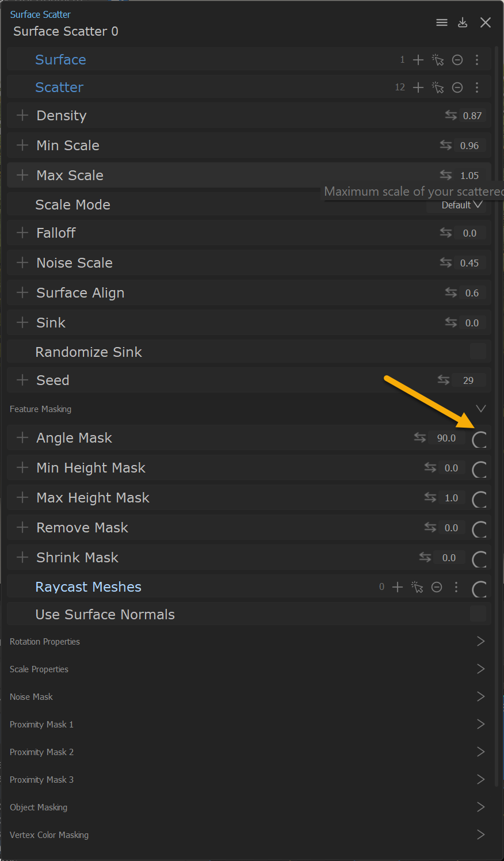Open the three-dot menu on the Surface row

tap(477, 59)
